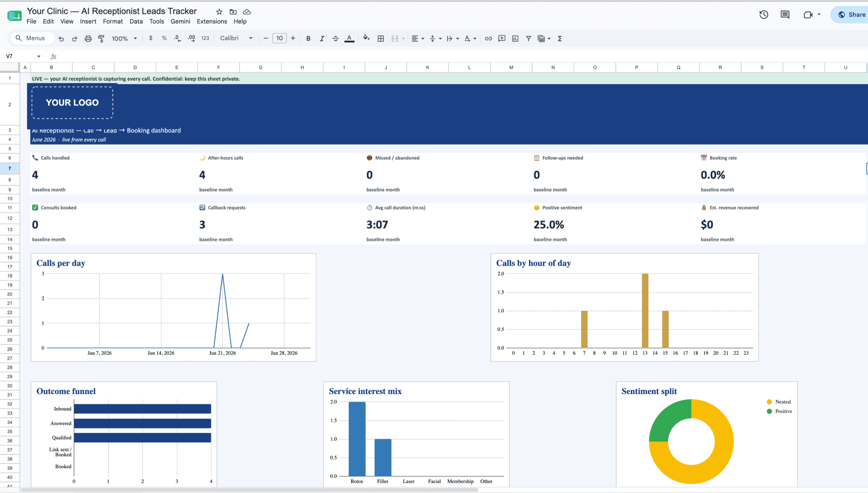The image size is (868, 493).
Task: Toggle italic formatting
Action: click(x=322, y=39)
